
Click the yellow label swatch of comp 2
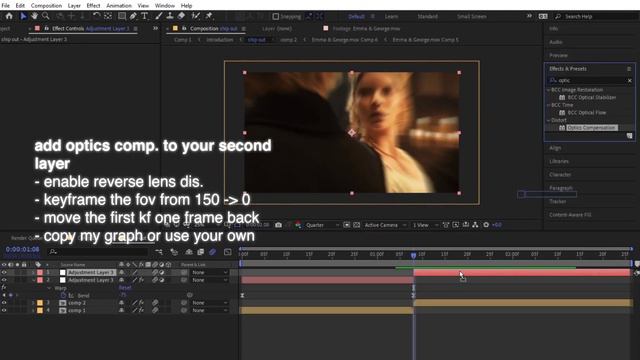point(40,303)
